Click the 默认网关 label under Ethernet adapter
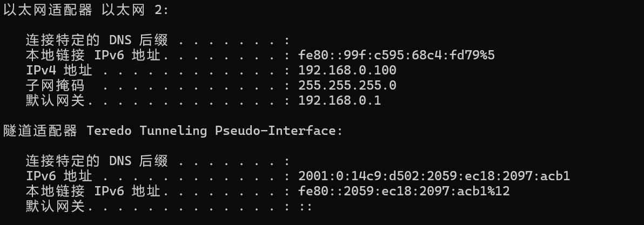The height and width of the screenshot is (225, 644). pyautogui.click(x=55, y=100)
